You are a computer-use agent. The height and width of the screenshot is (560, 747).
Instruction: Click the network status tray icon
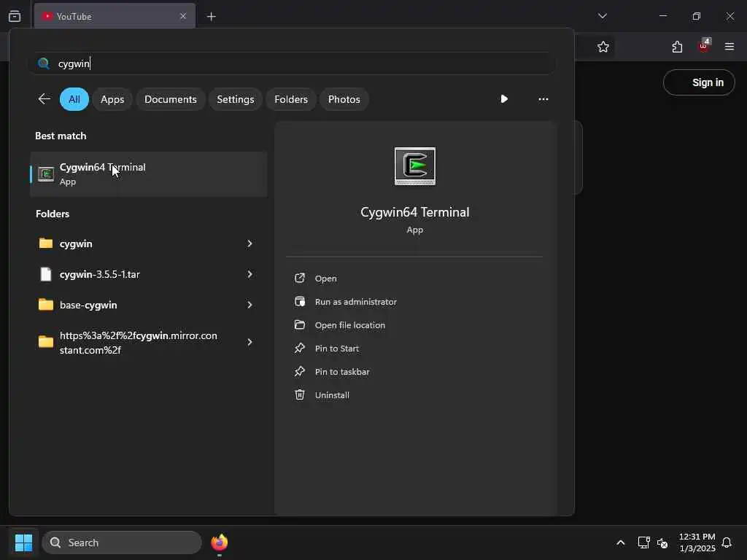(643, 542)
